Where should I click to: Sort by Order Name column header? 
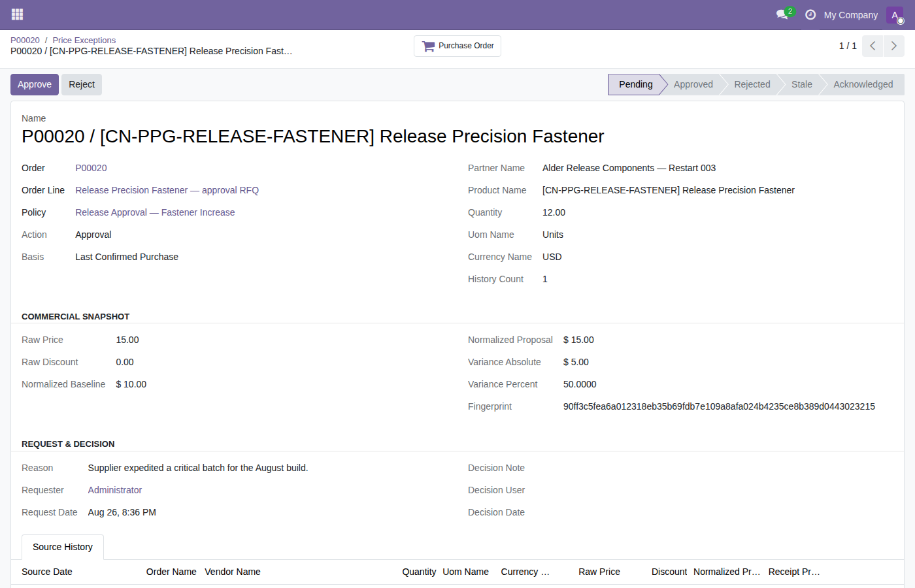[x=171, y=572]
